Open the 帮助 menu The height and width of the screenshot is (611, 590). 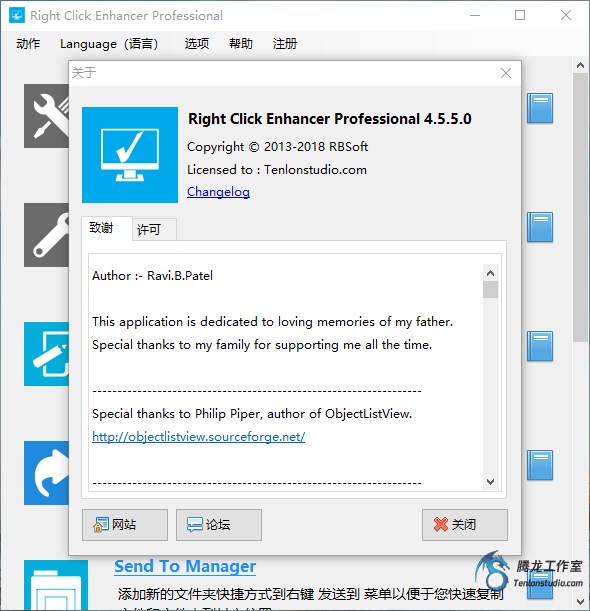240,43
